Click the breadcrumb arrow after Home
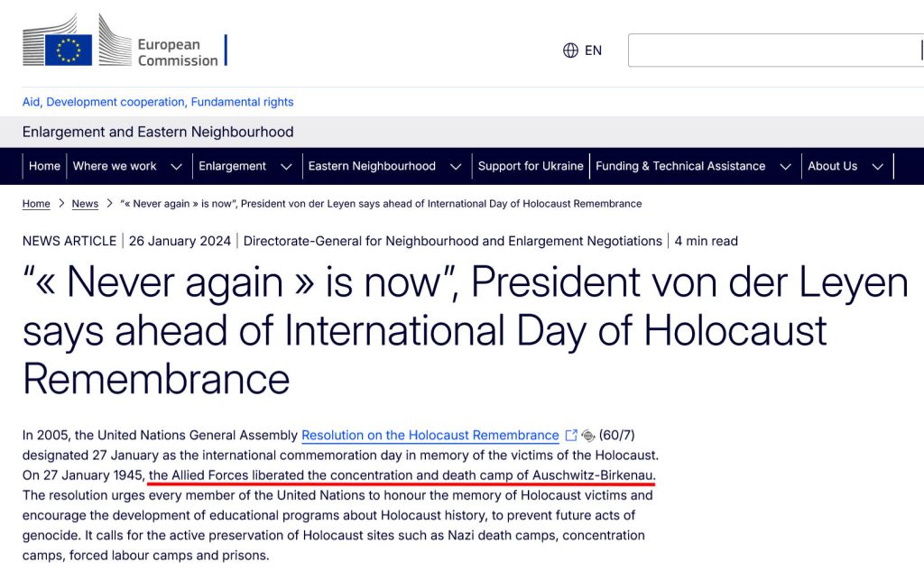924x571 pixels. pyautogui.click(x=61, y=204)
